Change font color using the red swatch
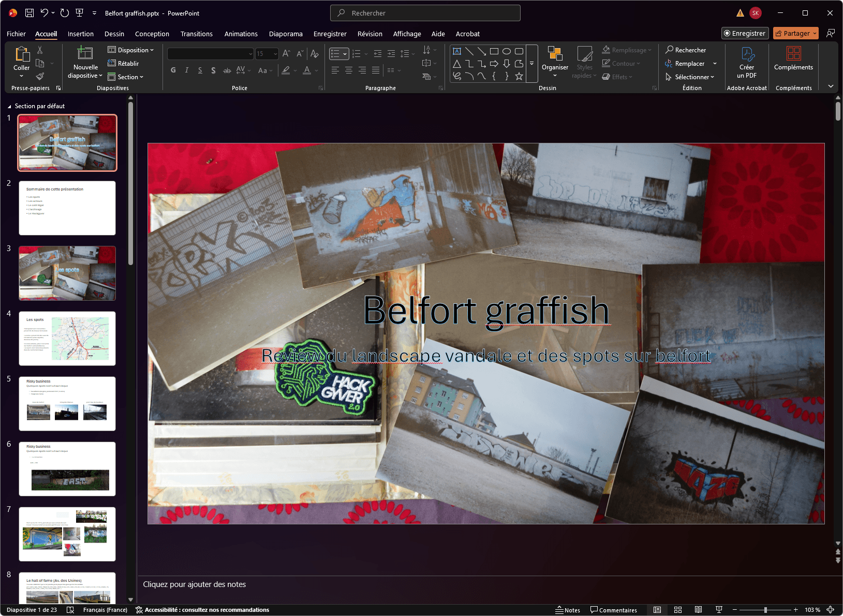 click(307, 70)
